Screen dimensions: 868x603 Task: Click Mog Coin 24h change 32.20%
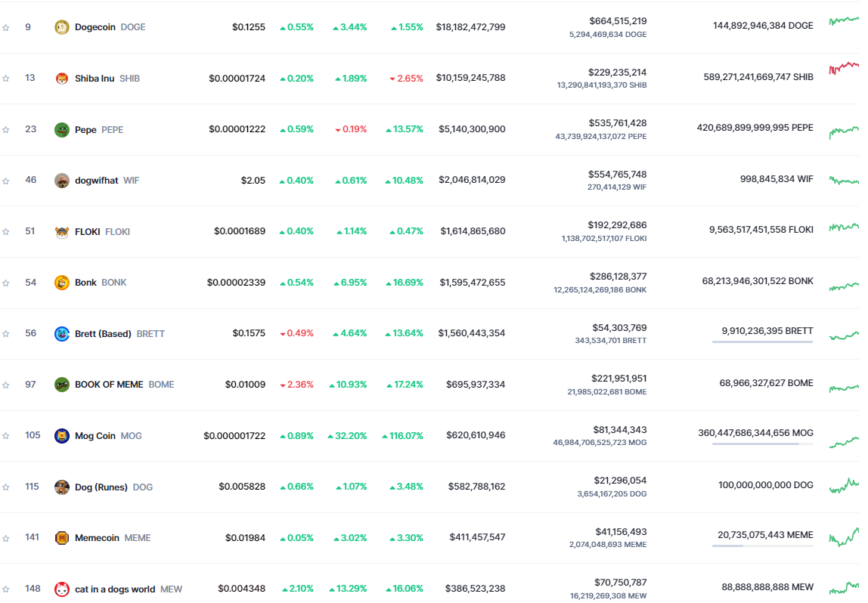(x=347, y=436)
